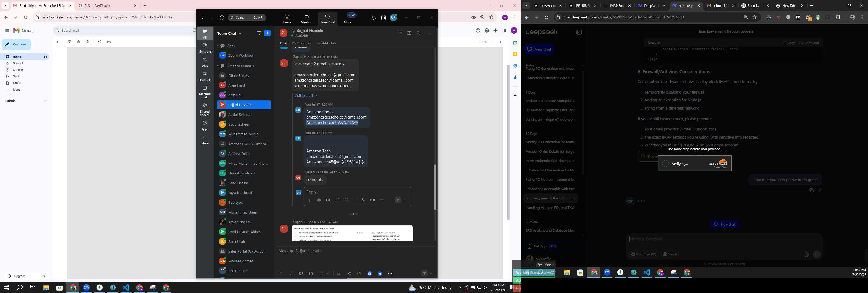Screen dimensions: 868x293
Task: Insert code snippet in main message toolbar
Action: 359,273
